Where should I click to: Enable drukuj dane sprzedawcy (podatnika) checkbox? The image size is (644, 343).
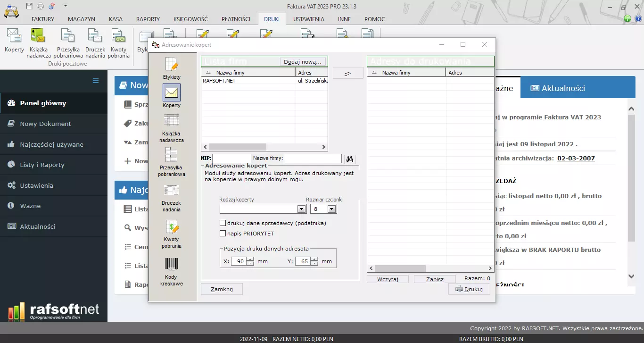click(223, 223)
